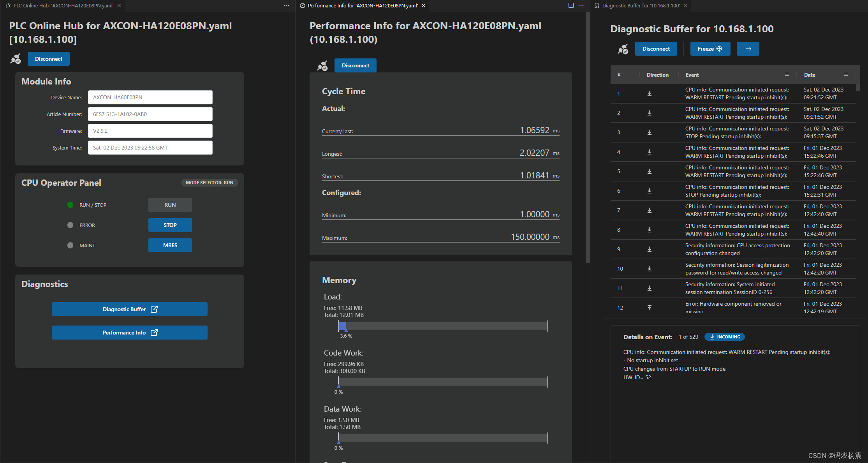Open more actions menu in Performance Info tab bar
Screen dimensions: 868x463
coord(581,5)
